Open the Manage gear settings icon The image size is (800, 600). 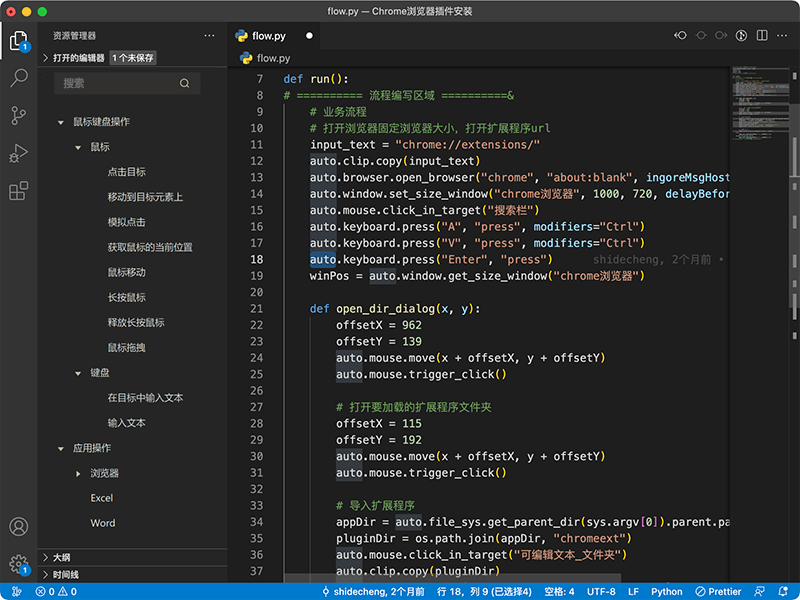point(18,564)
